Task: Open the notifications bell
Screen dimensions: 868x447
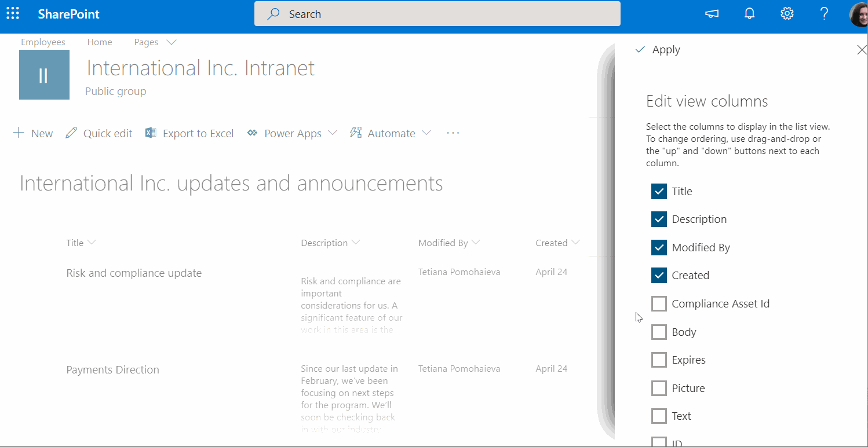Action: 749,13
